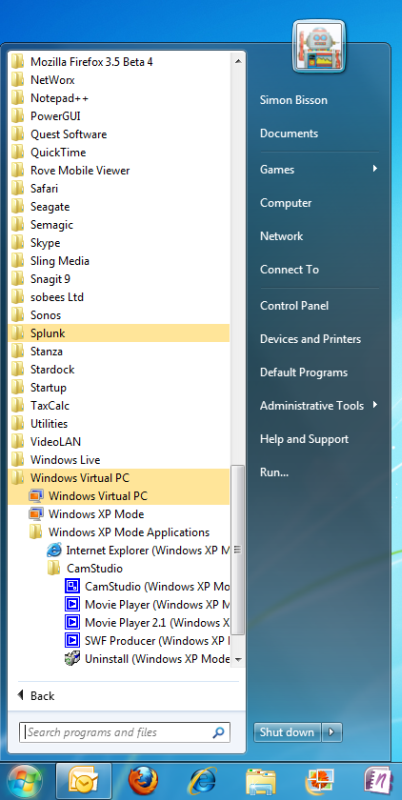Open Internet Explorer taskbar icon
Image resolution: width=402 pixels, height=800 pixels.
coord(202,782)
